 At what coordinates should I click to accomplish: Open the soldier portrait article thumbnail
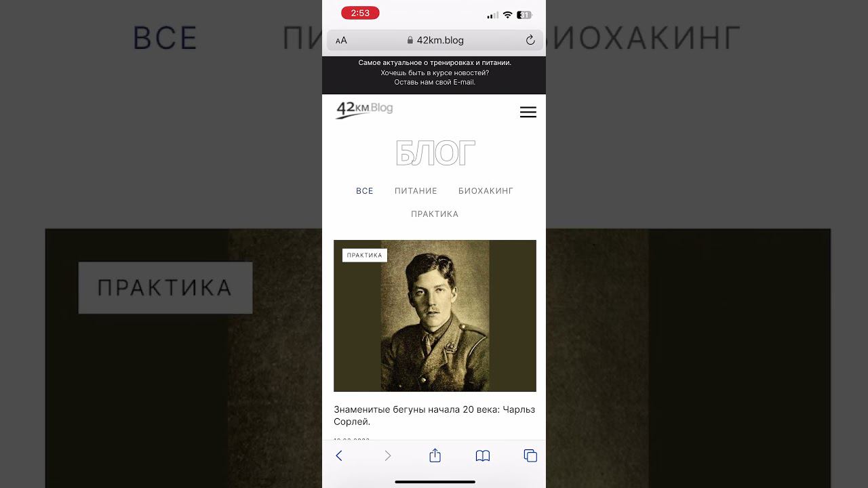(x=435, y=316)
